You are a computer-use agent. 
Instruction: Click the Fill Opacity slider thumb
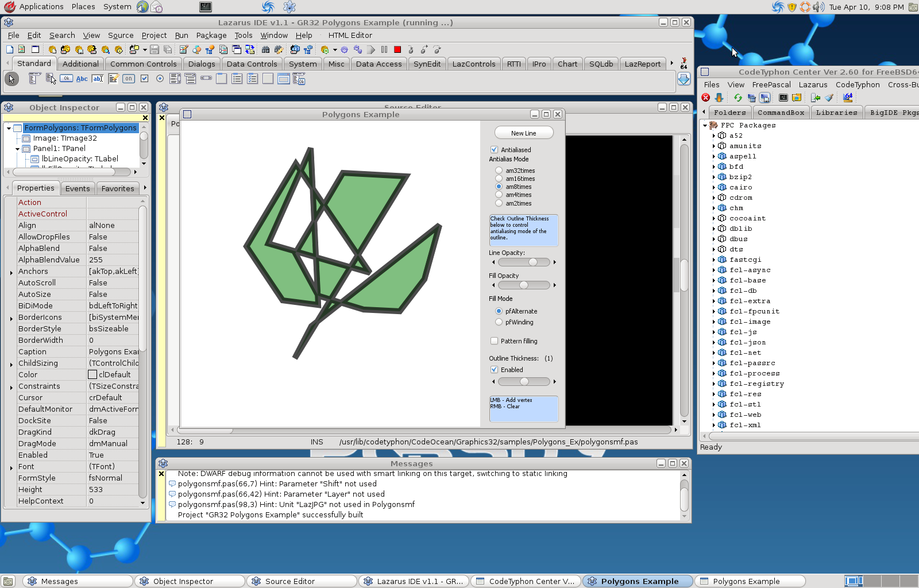(524, 285)
